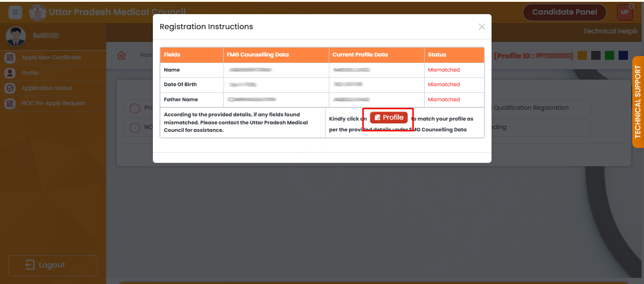Select the green theme color swatch
Image resolution: width=644 pixels, height=284 pixels.
coord(609,55)
